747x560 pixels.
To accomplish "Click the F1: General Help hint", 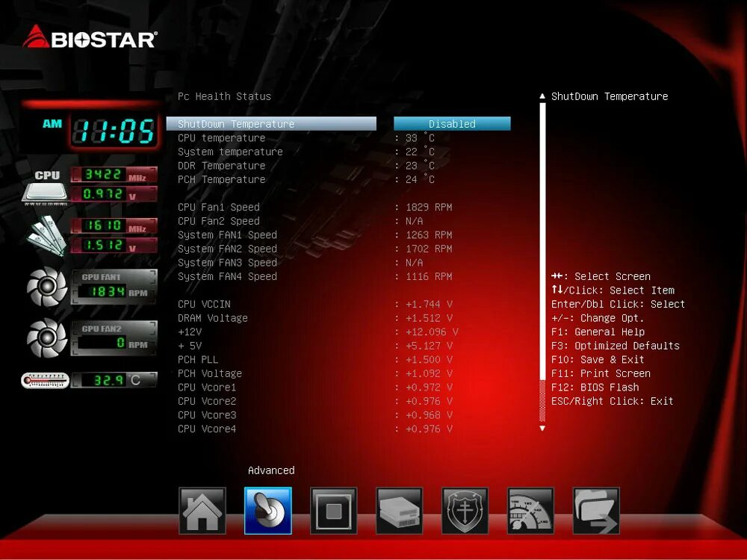I will [598, 332].
